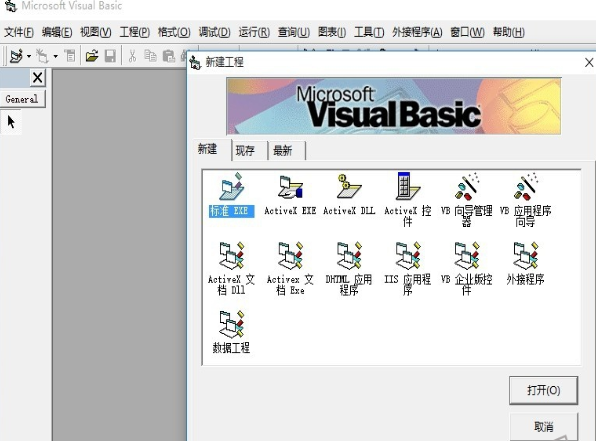Open the 运行(R) menu

point(254,32)
